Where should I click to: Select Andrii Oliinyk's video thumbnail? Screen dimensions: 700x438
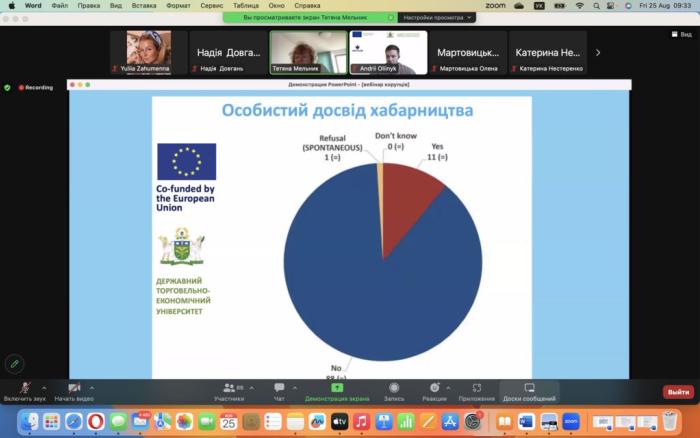coord(388,52)
